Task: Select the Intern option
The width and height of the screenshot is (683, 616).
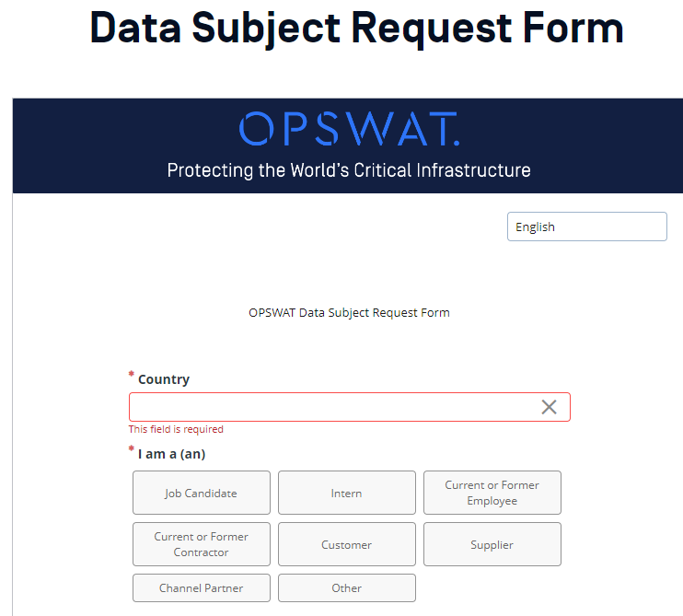Action: [x=347, y=493]
